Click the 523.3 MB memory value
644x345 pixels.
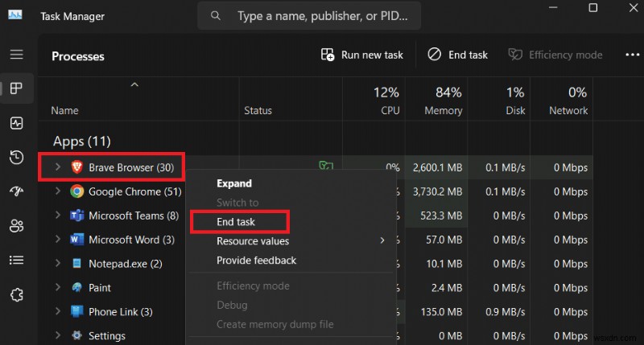click(x=441, y=216)
